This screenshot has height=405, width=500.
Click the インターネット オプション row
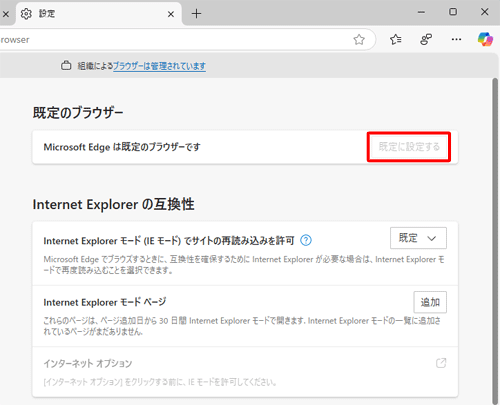245,372
